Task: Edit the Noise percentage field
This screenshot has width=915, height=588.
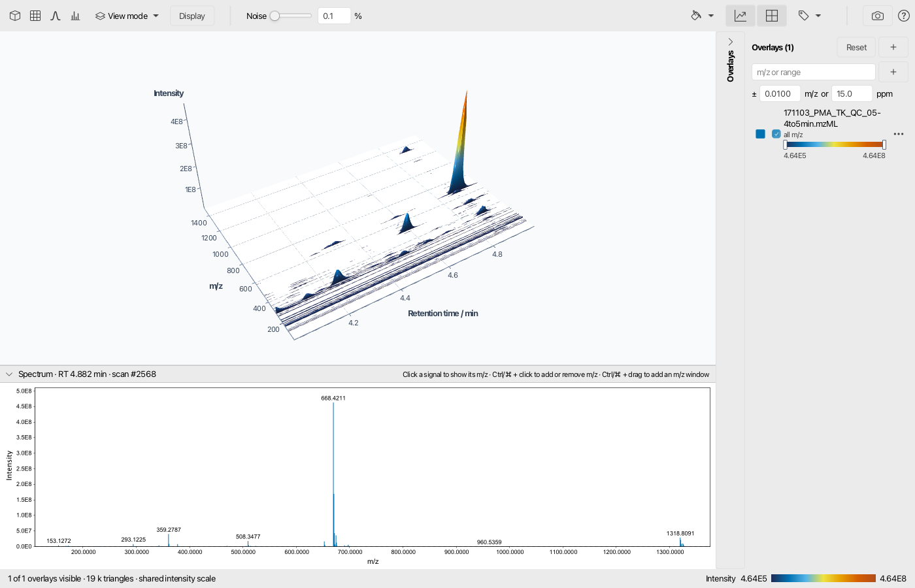Action: pos(334,16)
